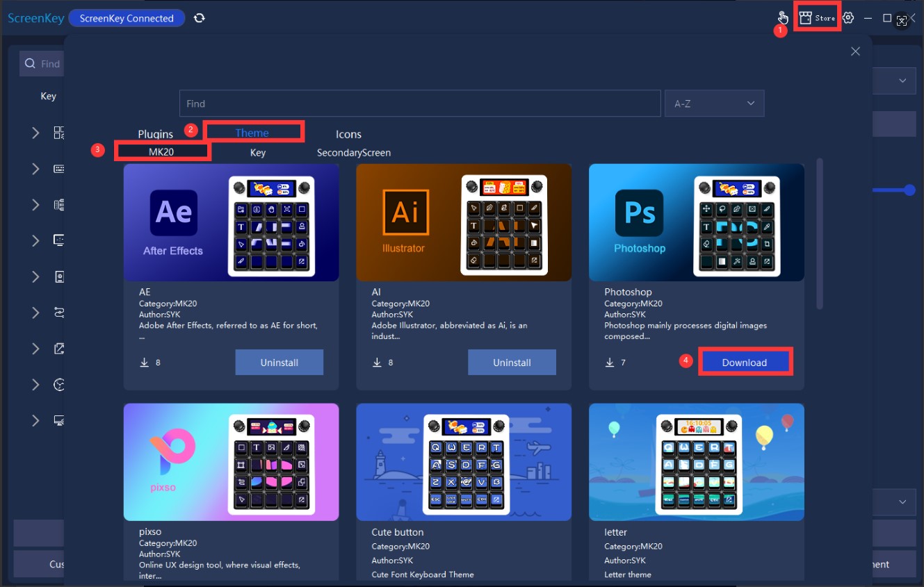Switch to the Icons tab
Image resolution: width=924 pixels, height=587 pixels.
click(348, 134)
